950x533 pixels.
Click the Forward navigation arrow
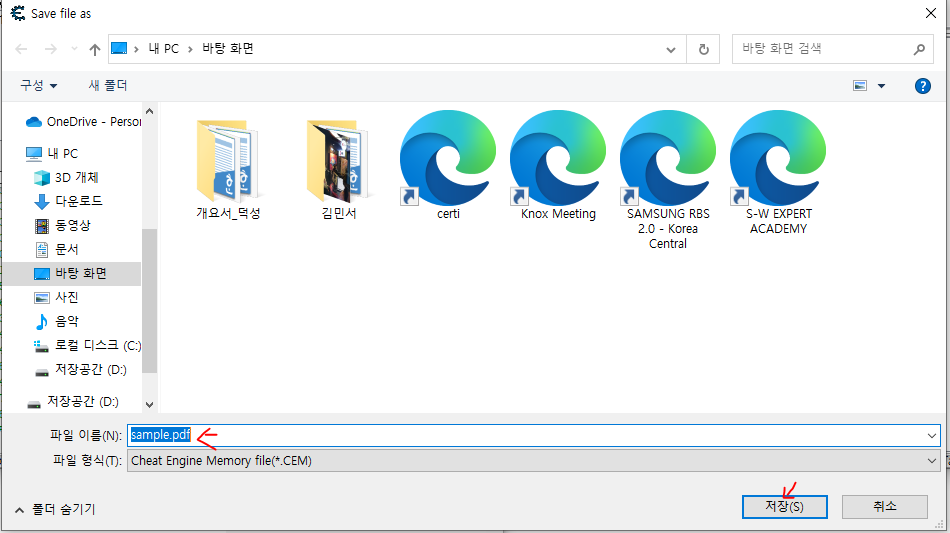51,49
